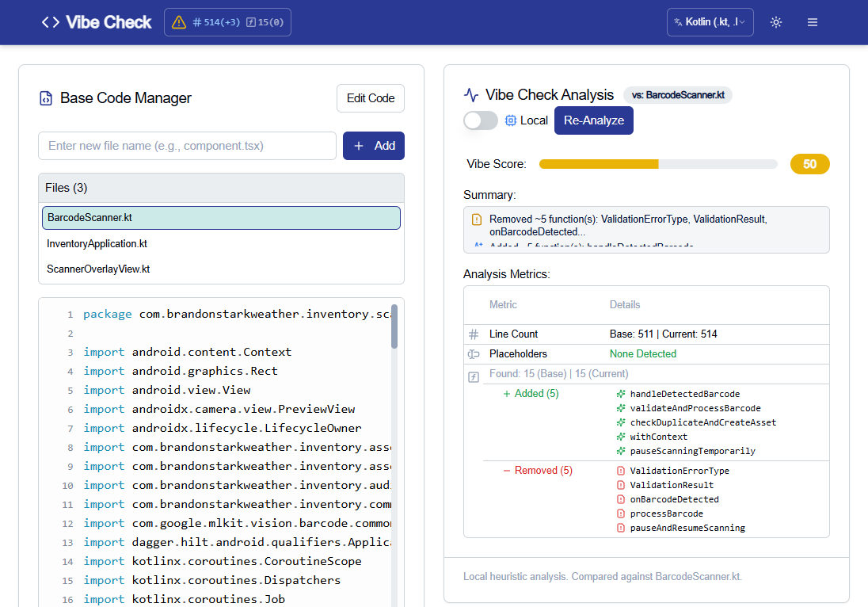Open the hamburger menu icon
Image resolution: width=868 pixels, height=607 pixels.
(812, 22)
